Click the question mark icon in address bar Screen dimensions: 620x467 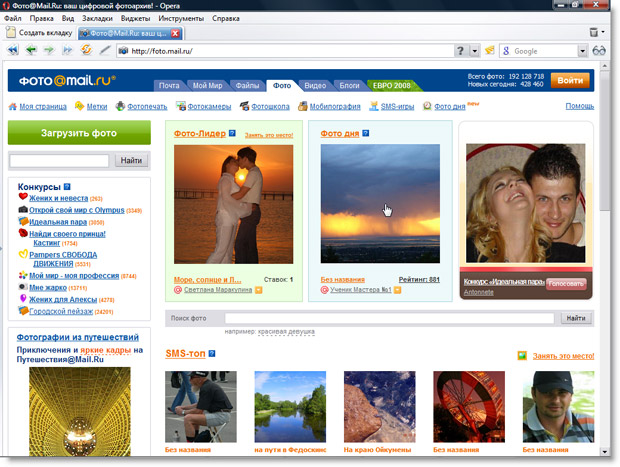pos(460,51)
